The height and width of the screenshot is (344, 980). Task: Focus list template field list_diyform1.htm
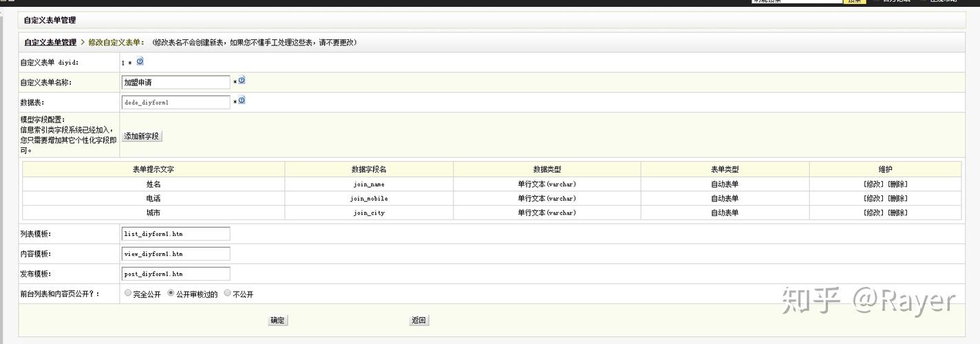[x=175, y=234]
